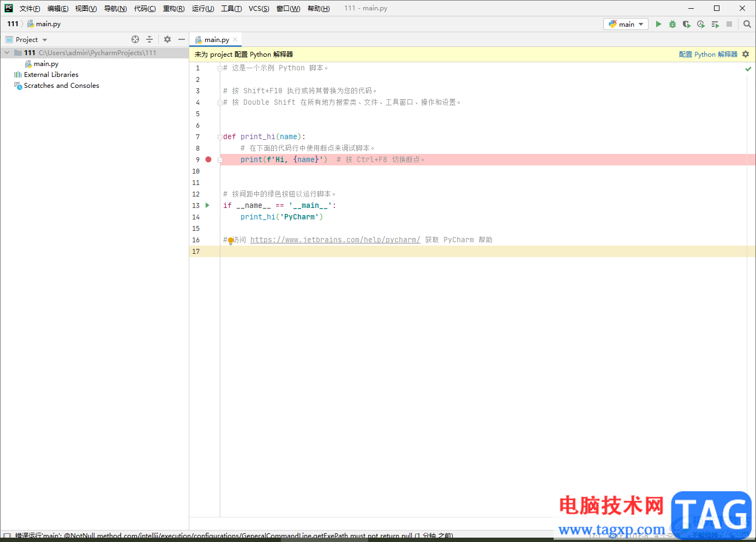
Task: Hide the Project tool window with minus icon
Action: coord(182,39)
